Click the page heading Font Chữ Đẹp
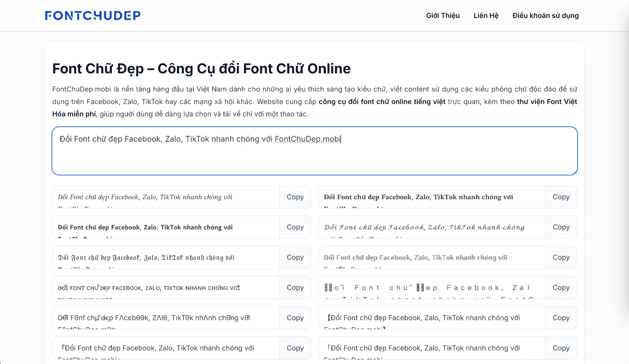The height and width of the screenshot is (364, 629). click(x=201, y=68)
